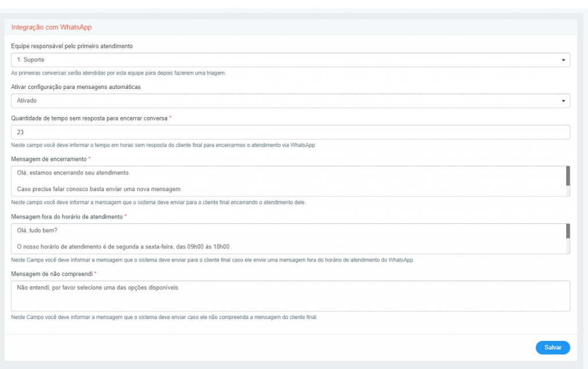Screen dimensions: 588x369
Task: Click the 'Ativar configuração para mensagens automáticas' label
Action: click(x=76, y=87)
